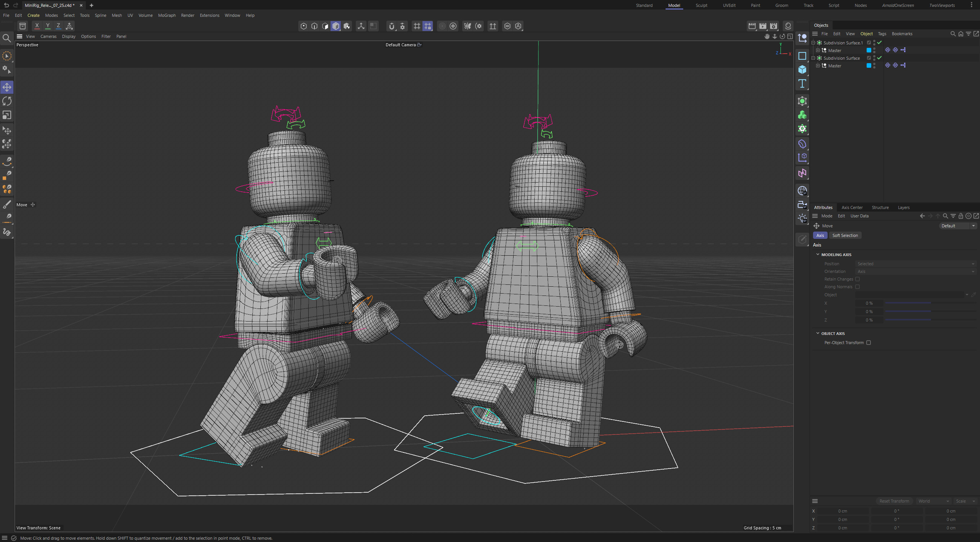This screenshot has height=542, width=980.
Task: Click the X position 0 cm field
Action: [x=843, y=511]
